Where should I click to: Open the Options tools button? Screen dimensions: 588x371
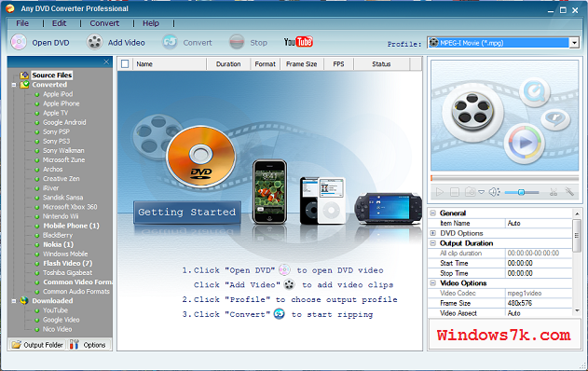click(x=89, y=345)
